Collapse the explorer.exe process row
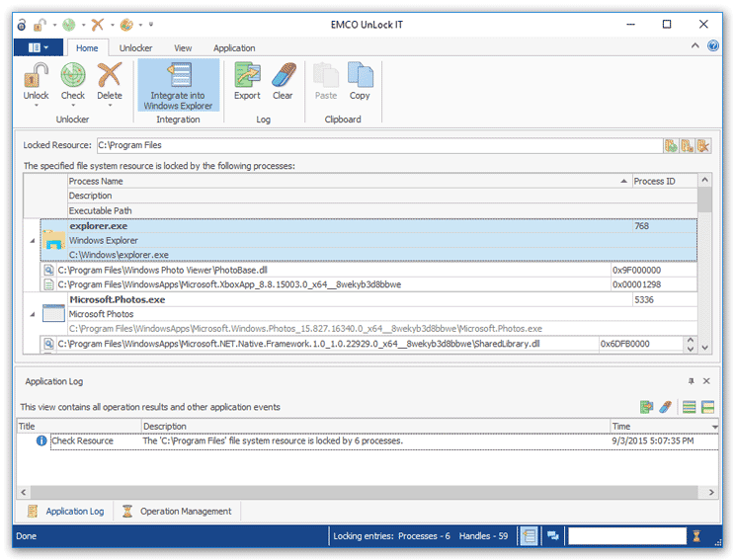 [x=32, y=240]
